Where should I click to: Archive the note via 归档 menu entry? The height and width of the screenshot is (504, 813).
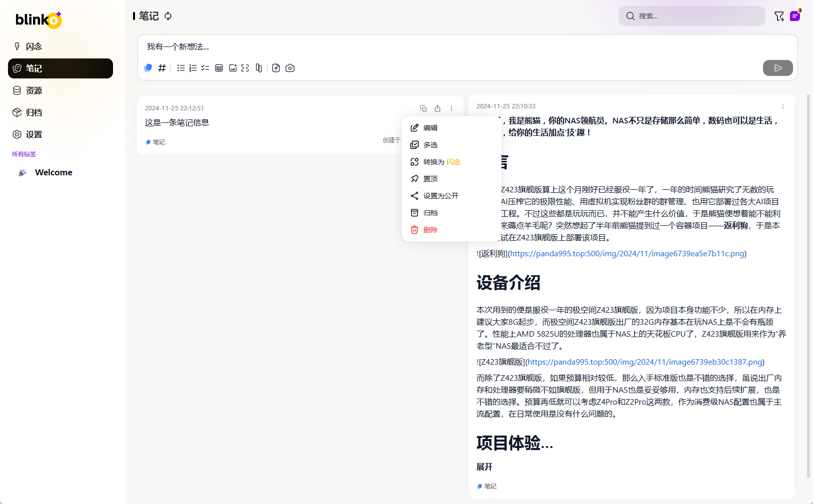pyautogui.click(x=451, y=213)
